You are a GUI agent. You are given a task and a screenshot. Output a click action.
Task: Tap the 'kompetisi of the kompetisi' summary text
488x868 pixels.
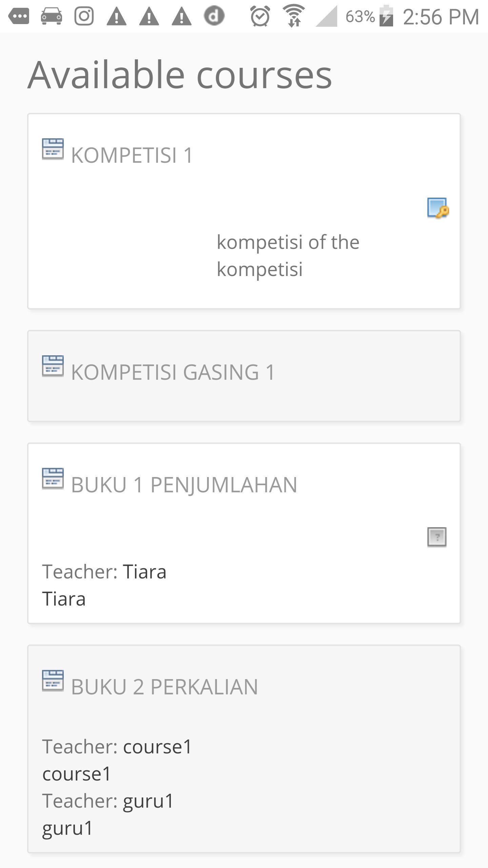[x=288, y=256]
